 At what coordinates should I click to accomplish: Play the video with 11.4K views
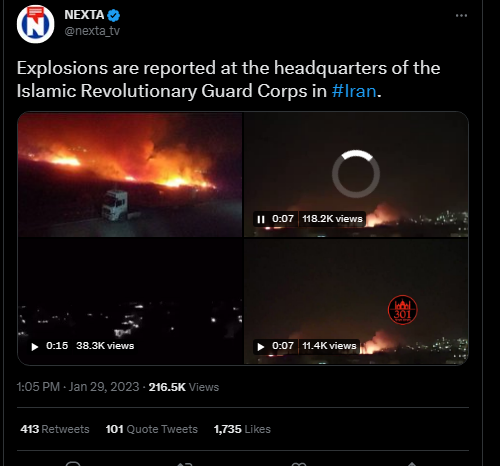[x=261, y=347]
